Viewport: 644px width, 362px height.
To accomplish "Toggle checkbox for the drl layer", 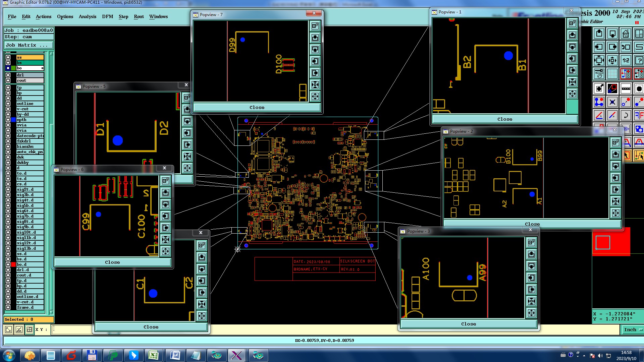I will pos(8,75).
